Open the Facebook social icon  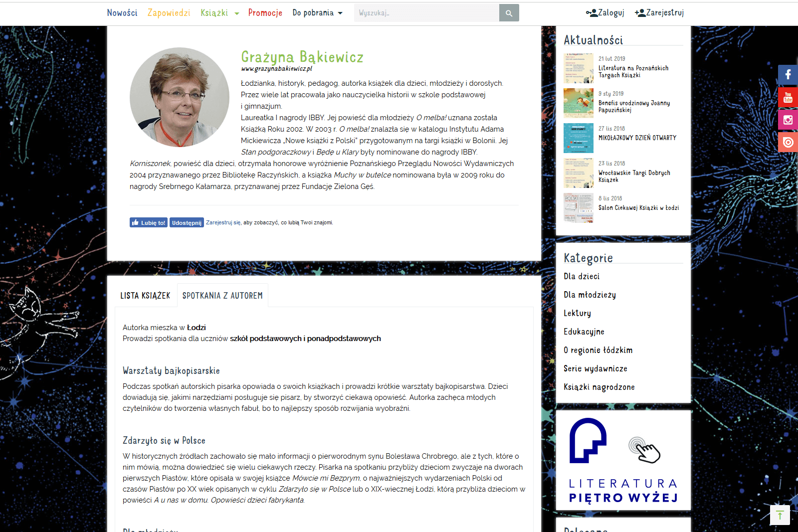pos(788,75)
